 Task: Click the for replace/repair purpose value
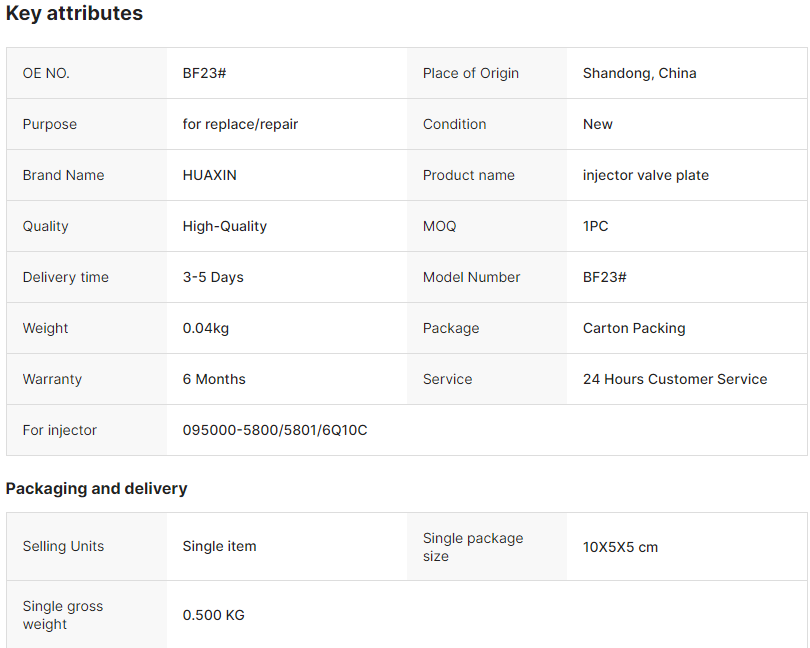tap(240, 125)
